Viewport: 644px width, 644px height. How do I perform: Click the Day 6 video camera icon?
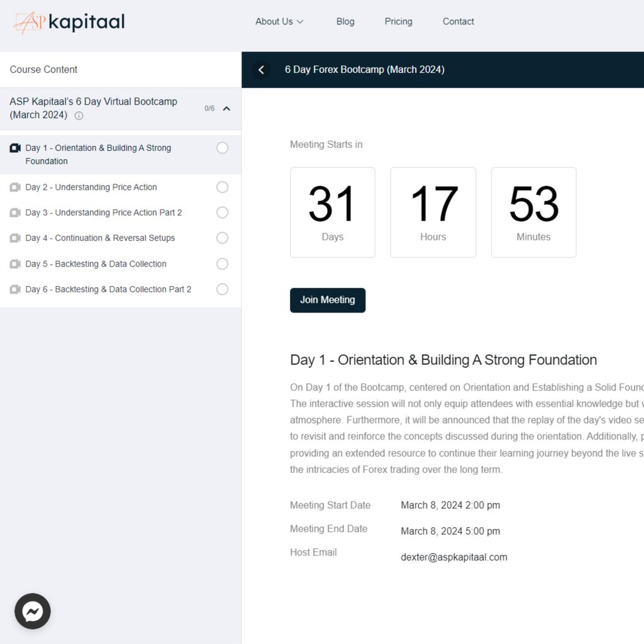point(15,289)
